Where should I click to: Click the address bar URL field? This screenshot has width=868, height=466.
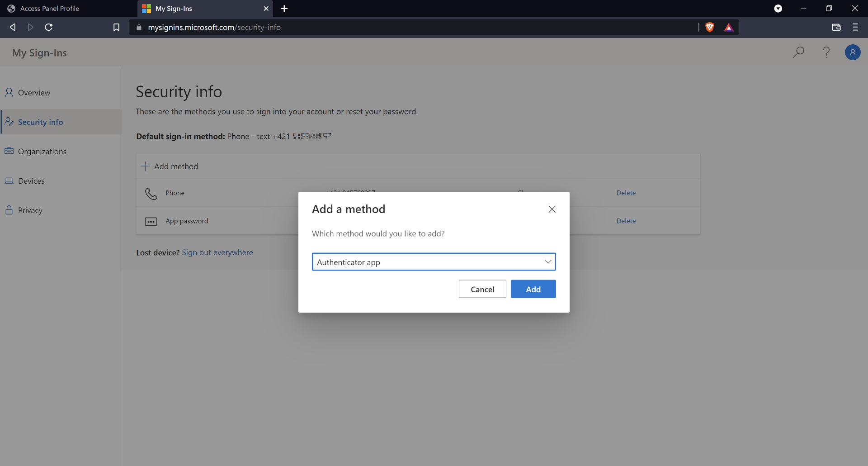pos(407,28)
